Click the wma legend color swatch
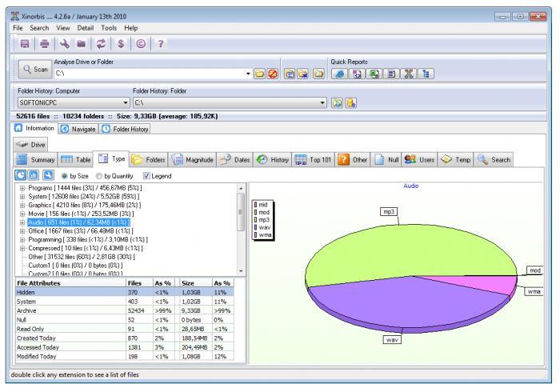This screenshot has width=560, height=392. click(x=255, y=235)
